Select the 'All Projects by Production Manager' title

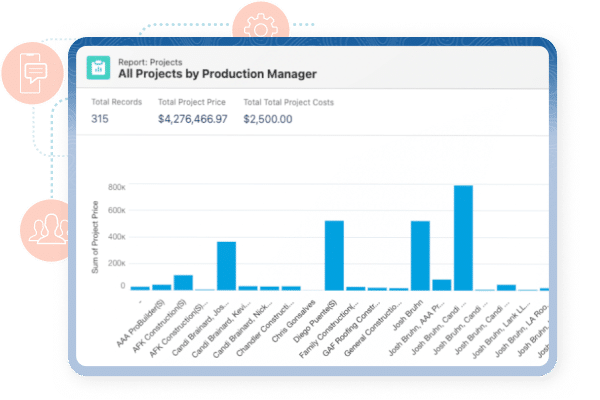pyautogui.click(x=217, y=74)
